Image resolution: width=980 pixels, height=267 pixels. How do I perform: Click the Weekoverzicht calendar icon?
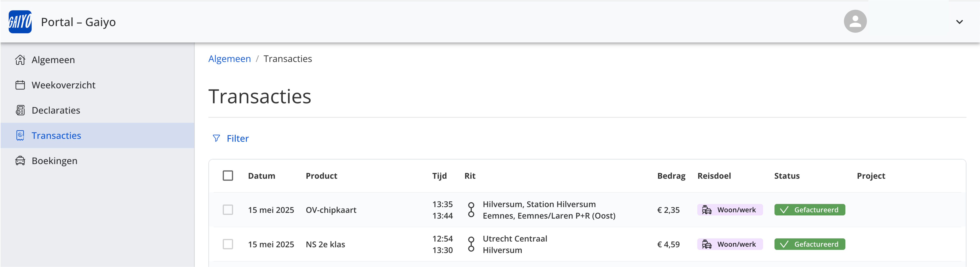20,85
